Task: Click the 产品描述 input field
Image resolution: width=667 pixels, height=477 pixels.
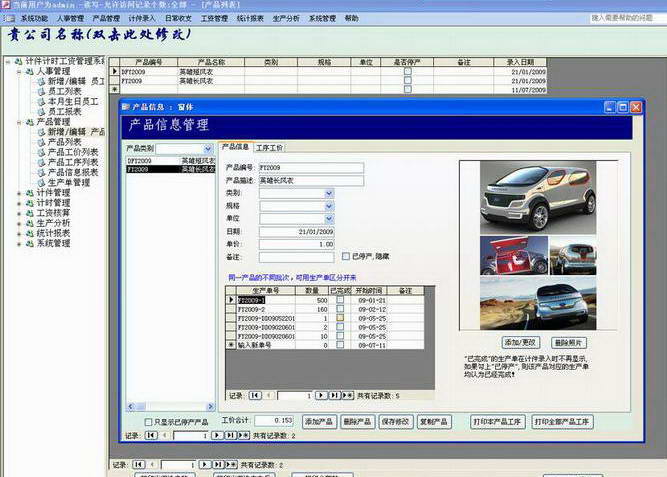Action: [x=310, y=180]
